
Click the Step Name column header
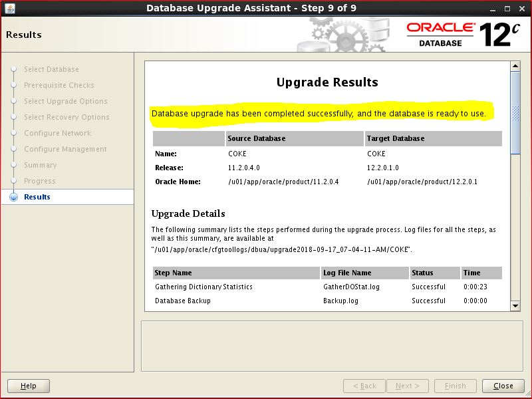pos(173,273)
